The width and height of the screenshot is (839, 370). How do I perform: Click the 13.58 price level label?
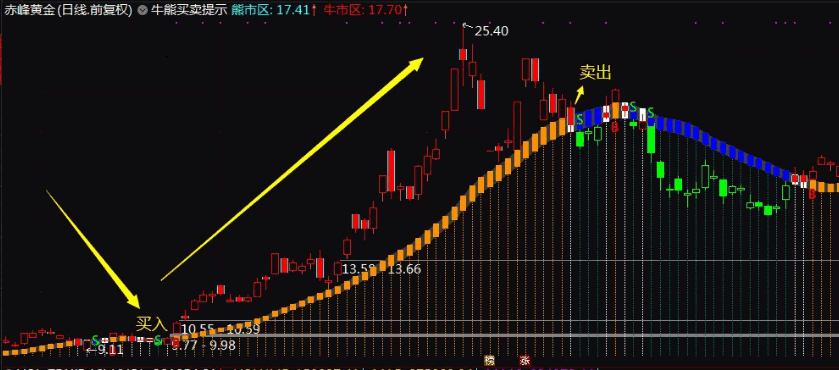coord(359,269)
